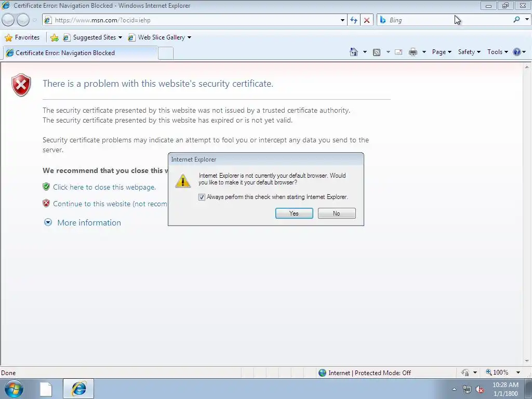Screen dimensions: 532x399
Task: Click the Home icon in command bar
Action: pyautogui.click(x=353, y=52)
